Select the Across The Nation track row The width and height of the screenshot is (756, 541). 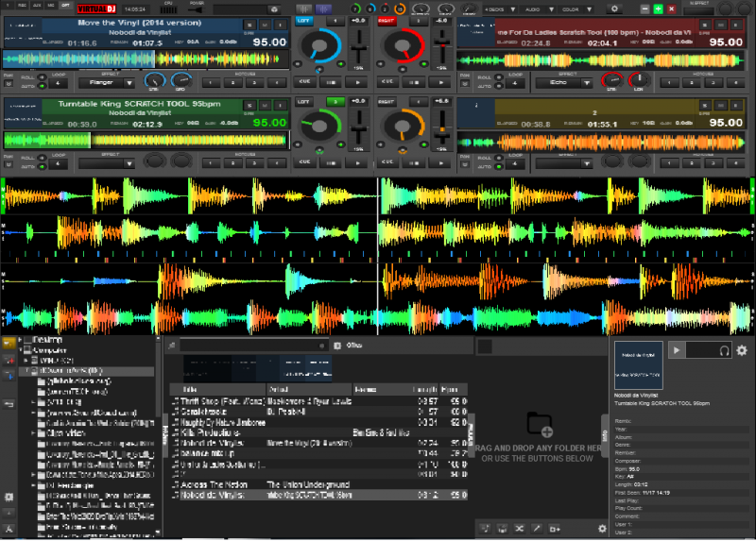pyautogui.click(x=319, y=484)
